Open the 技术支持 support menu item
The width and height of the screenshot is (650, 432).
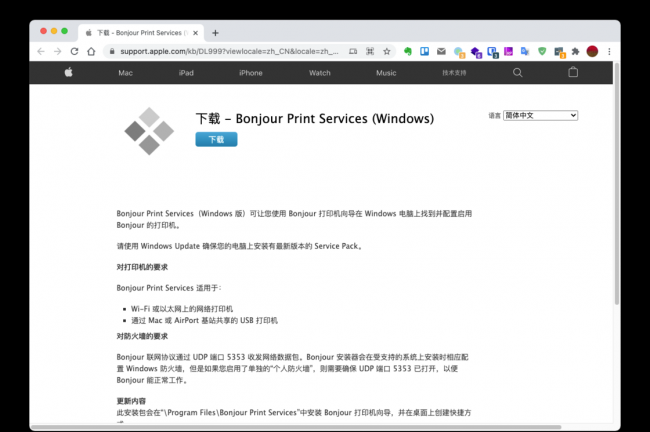[x=454, y=73]
